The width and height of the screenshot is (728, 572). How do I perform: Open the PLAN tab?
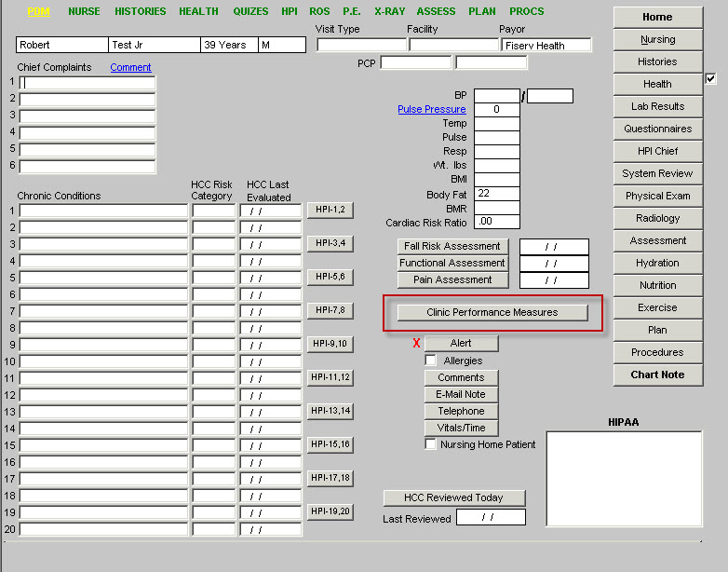click(482, 11)
